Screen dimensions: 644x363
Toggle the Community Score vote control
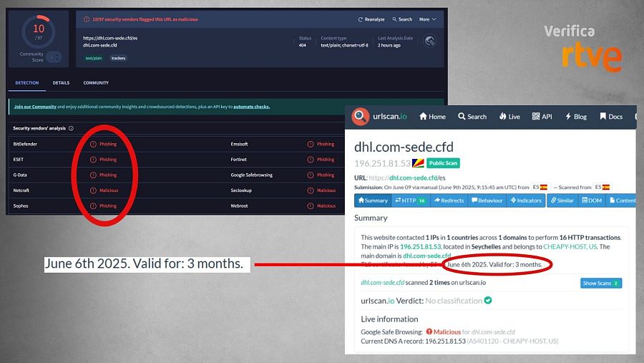tap(53, 57)
